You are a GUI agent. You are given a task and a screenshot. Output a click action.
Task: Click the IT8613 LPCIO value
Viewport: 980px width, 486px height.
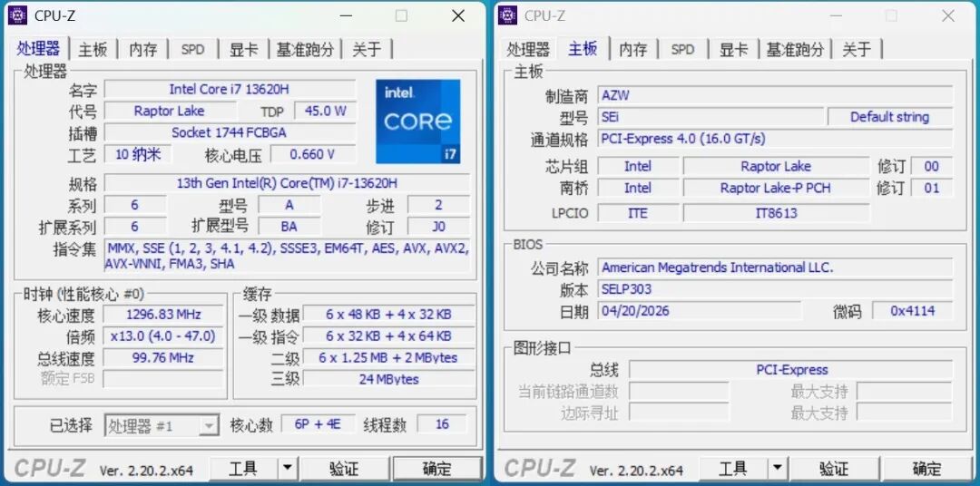point(776,213)
